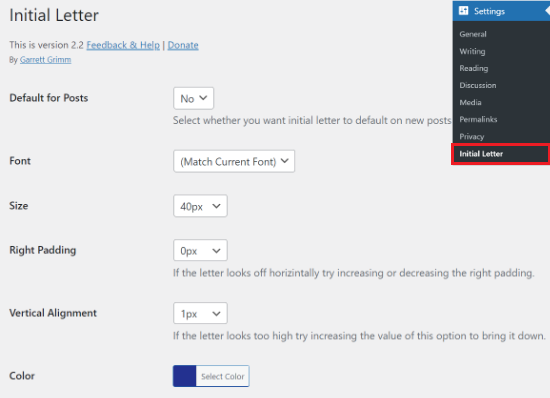Click the Font setting label
Image resolution: width=550 pixels, height=398 pixels.
pyautogui.click(x=20, y=161)
